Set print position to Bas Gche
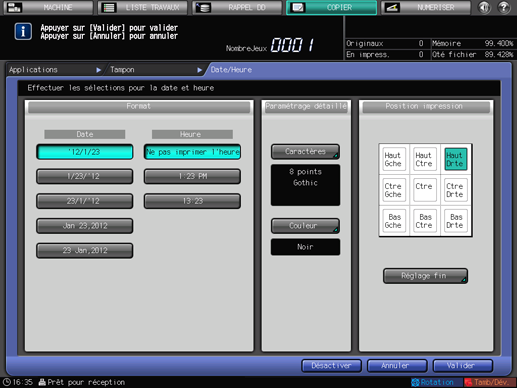 (394, 221)
